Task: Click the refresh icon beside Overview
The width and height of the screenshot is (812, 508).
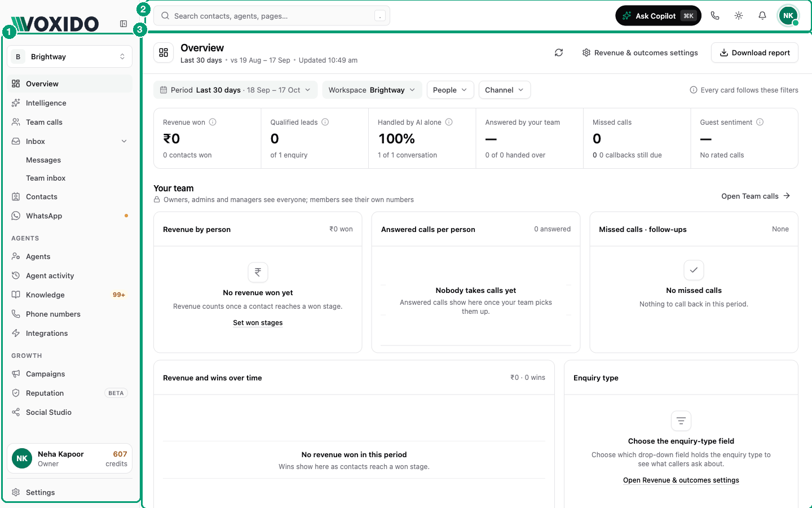Action: pyautogui.click(x=559, y=52)
